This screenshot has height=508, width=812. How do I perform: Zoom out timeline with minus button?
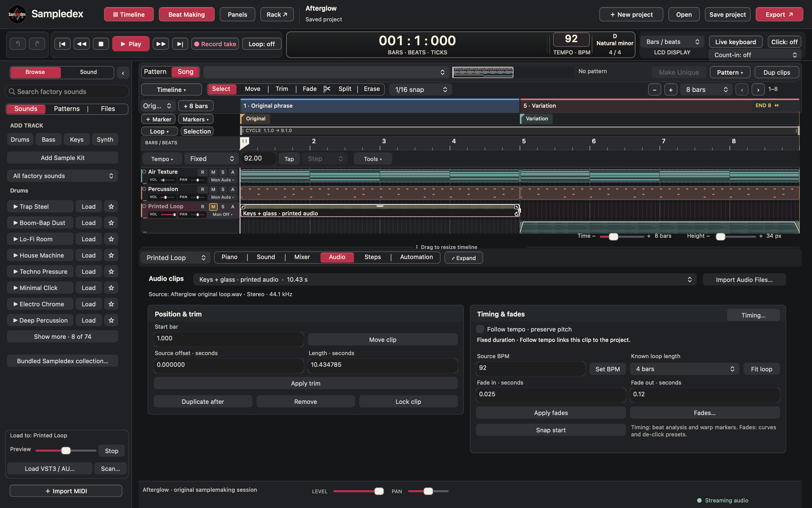point(654,90)
